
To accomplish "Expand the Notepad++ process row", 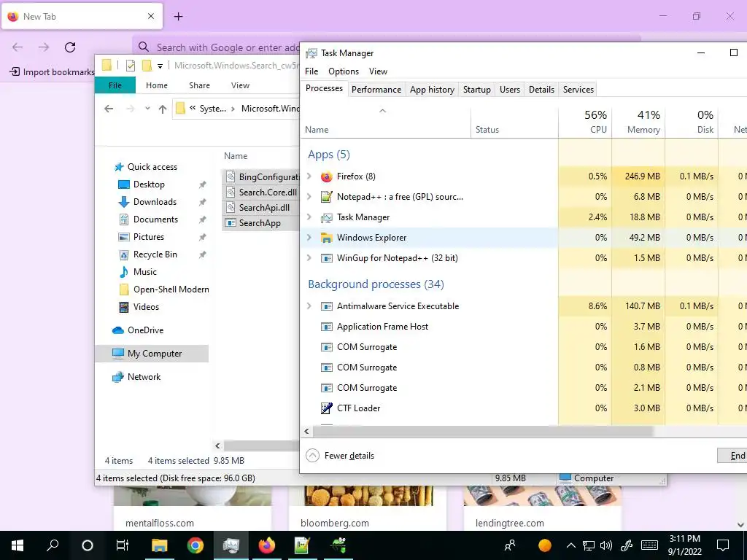I will coord(309,197).
